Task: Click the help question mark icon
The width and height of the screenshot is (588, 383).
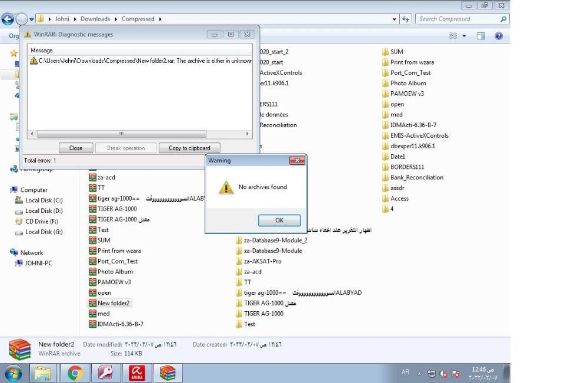Action: pyautogui.click(x=499, y=36)
